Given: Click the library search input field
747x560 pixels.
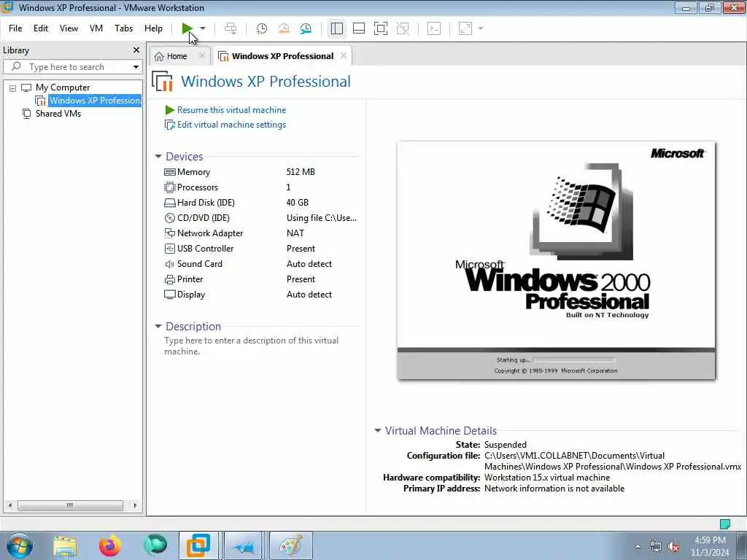Looking at the screenshot, I should [x=71, y=67].
